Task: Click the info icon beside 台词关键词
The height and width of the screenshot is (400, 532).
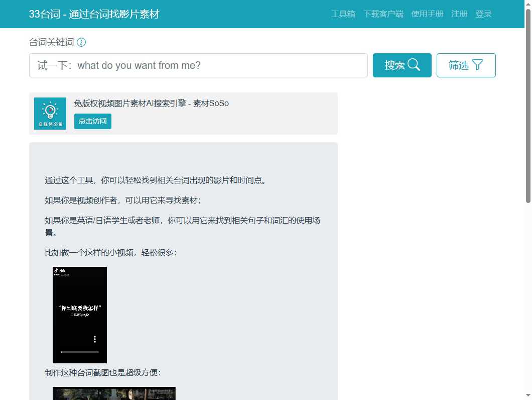Action: click(81, 42)
